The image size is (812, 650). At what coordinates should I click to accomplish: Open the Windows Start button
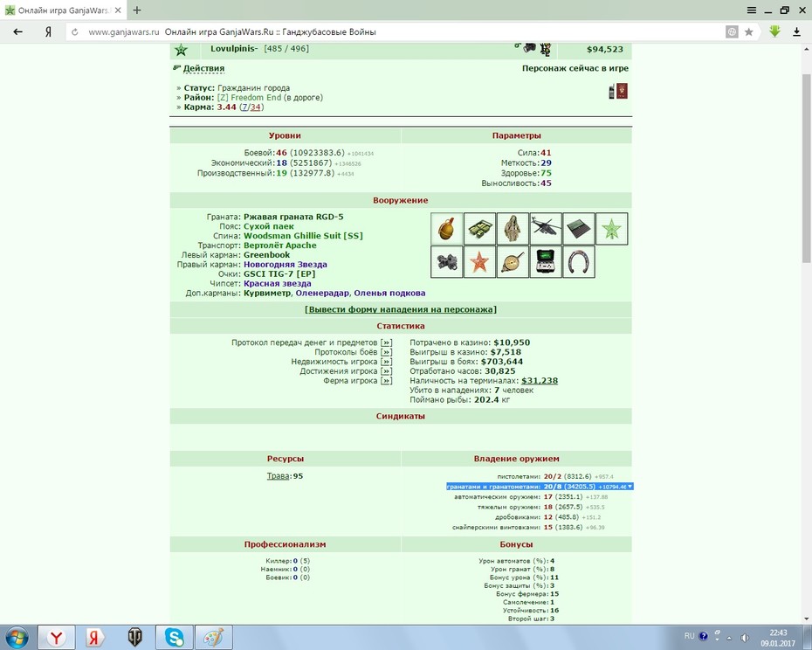[x=17, y=638]
